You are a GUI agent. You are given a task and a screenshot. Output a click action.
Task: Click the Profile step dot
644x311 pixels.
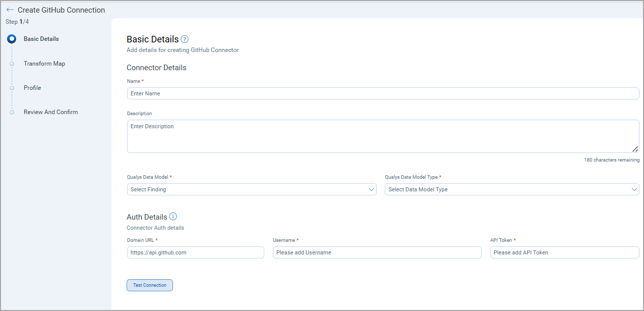tap(12, 88)
